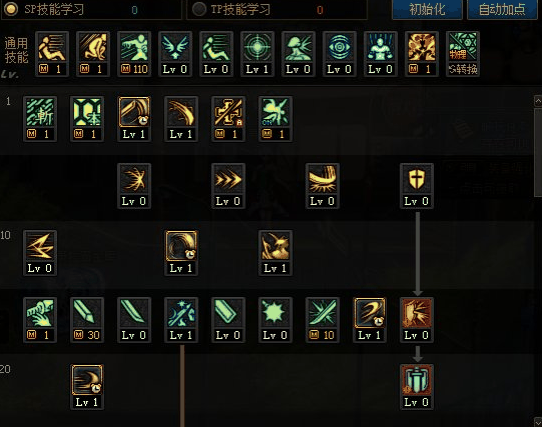Select the shield bash skill with orange background

click(417, 320)
